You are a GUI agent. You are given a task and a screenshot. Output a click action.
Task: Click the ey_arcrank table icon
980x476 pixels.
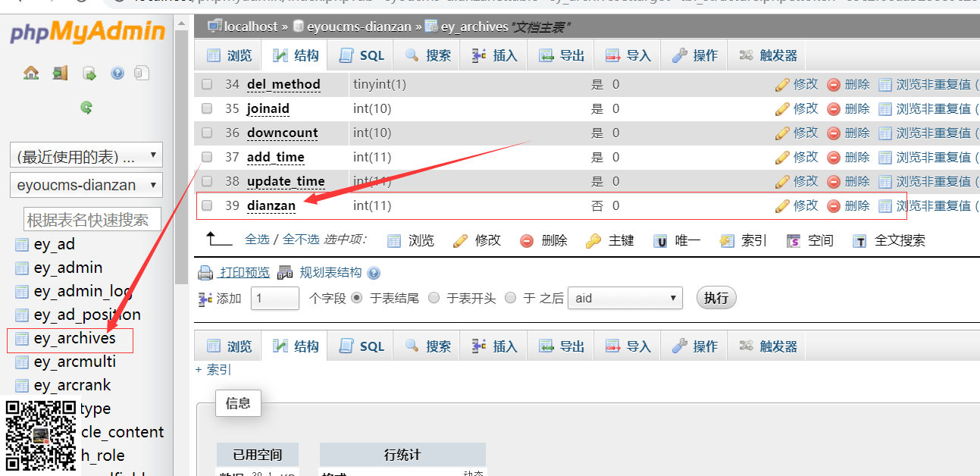22,386
